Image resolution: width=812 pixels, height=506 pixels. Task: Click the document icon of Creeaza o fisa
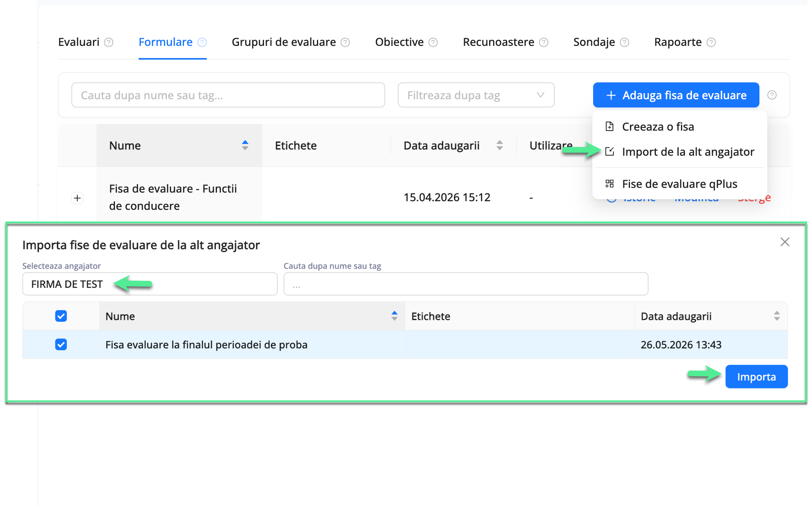(610, 126)
